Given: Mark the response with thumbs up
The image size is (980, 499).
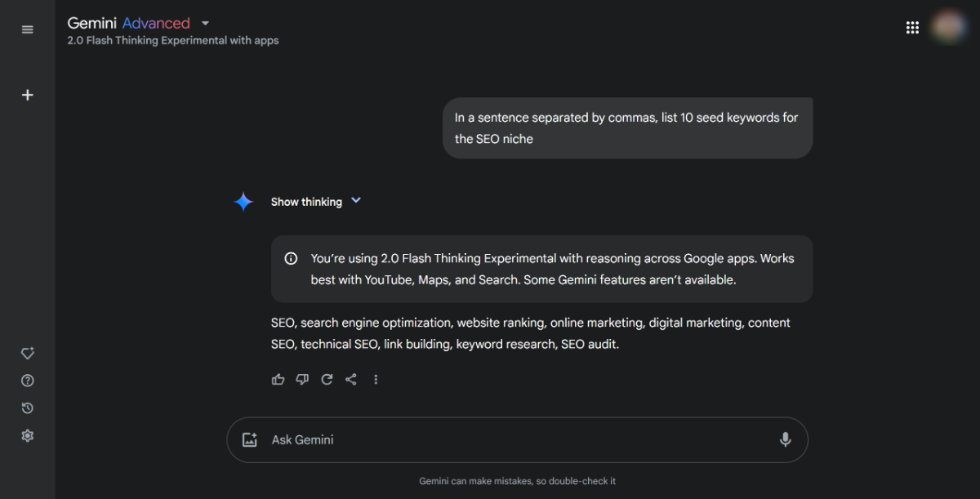Looking at the screenshot, I should click(278, 379).
